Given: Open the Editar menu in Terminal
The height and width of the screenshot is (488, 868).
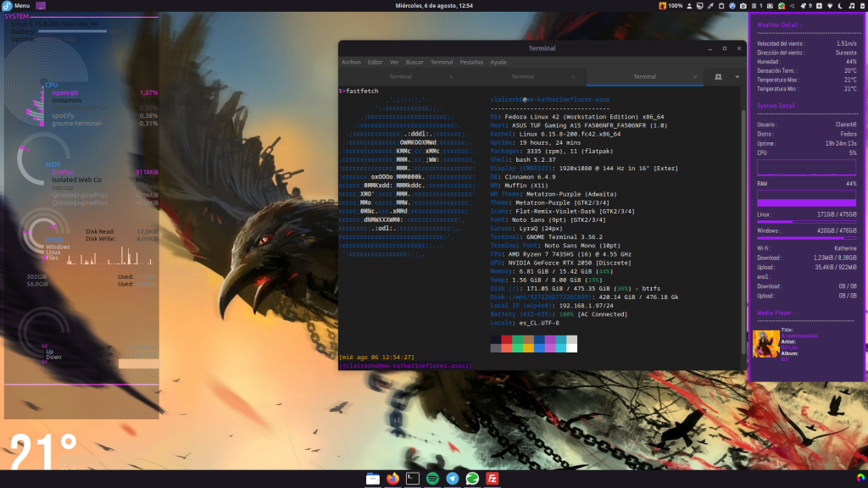Looking at the screenshot, I should click(376, 62).
